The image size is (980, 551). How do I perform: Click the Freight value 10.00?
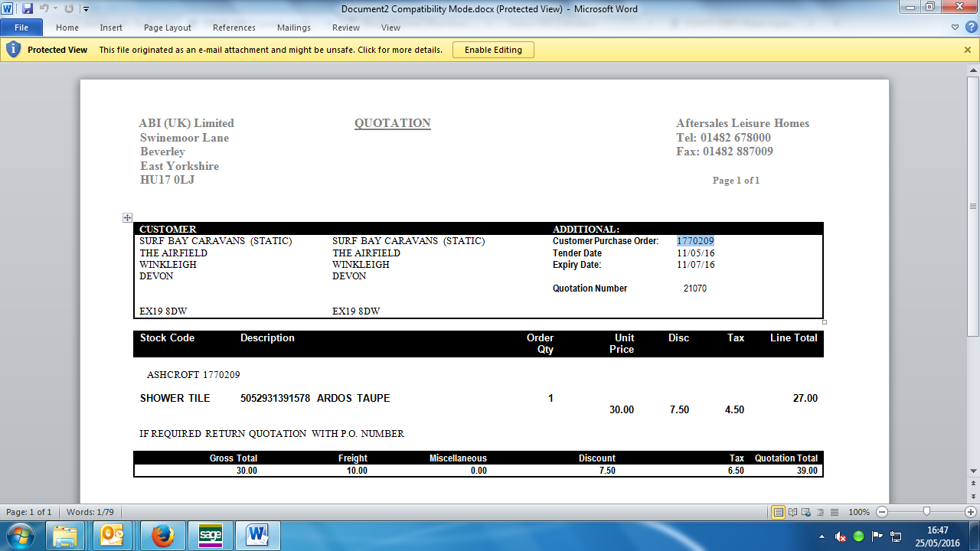point(357,471)
